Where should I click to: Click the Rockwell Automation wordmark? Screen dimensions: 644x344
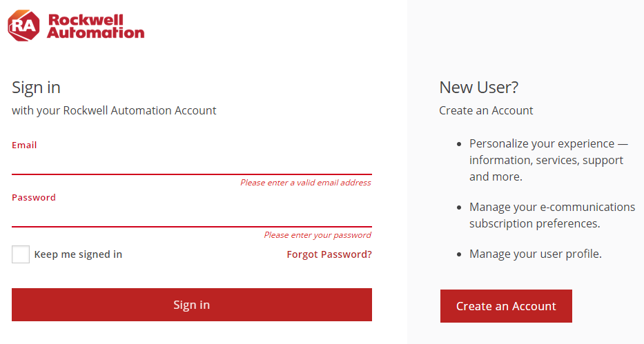tap(95, 26)
